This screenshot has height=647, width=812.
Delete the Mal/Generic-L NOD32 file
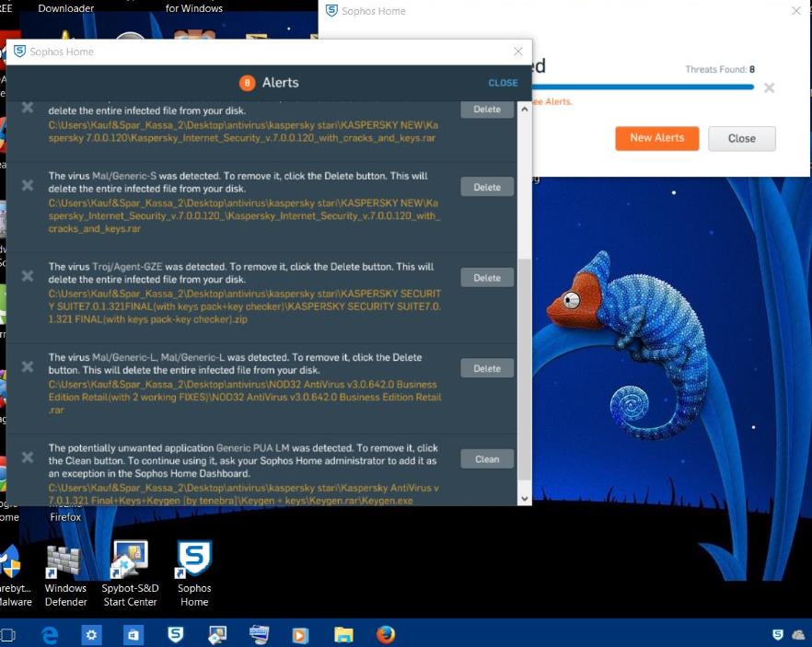[487, 368]
